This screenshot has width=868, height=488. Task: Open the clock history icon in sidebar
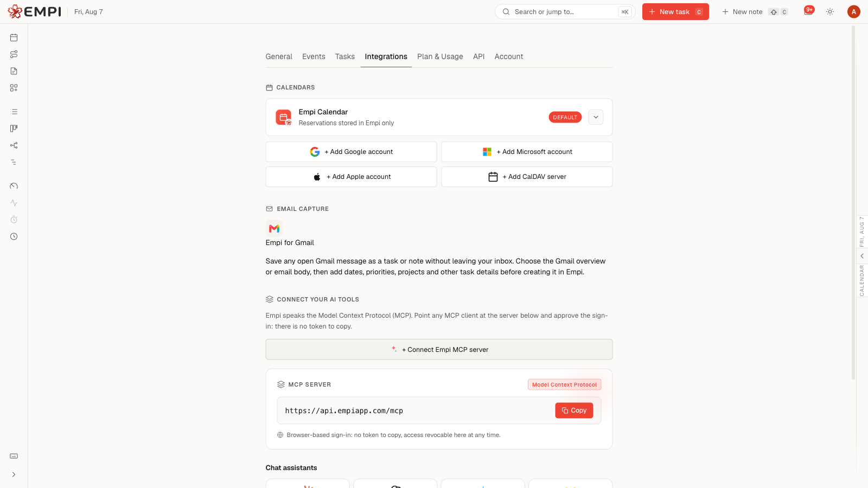click(x=14, y=236)
